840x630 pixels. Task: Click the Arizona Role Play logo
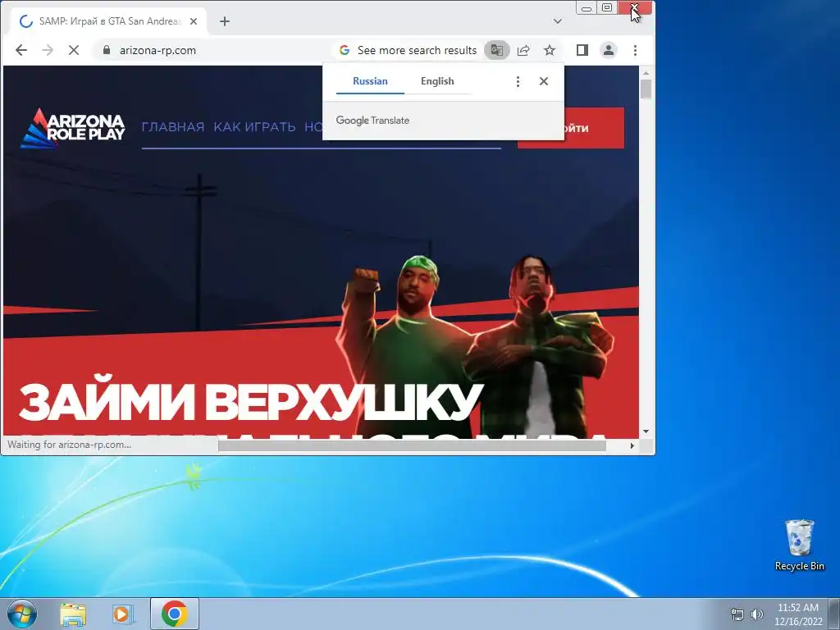pyautogui.click(x=73, y=128)
